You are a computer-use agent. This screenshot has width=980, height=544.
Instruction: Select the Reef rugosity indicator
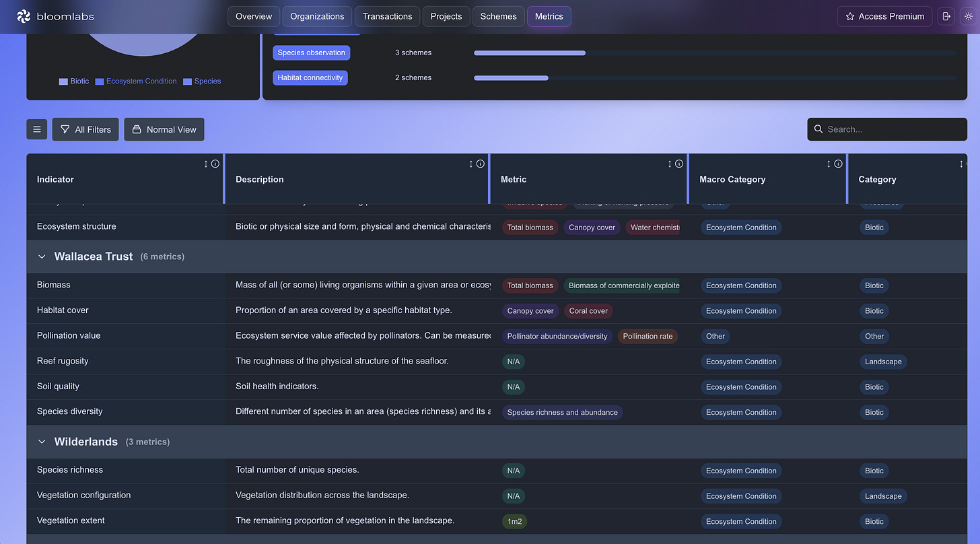63,361
